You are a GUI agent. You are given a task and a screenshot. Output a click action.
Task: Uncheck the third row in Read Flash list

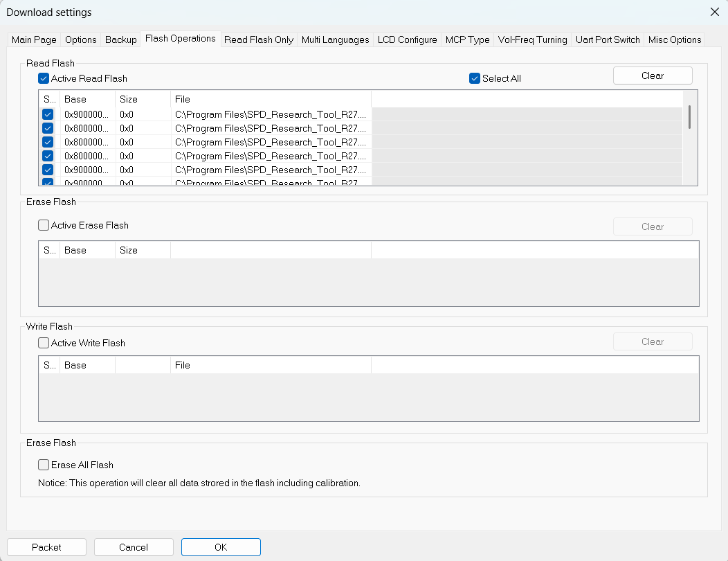(48, 142)
